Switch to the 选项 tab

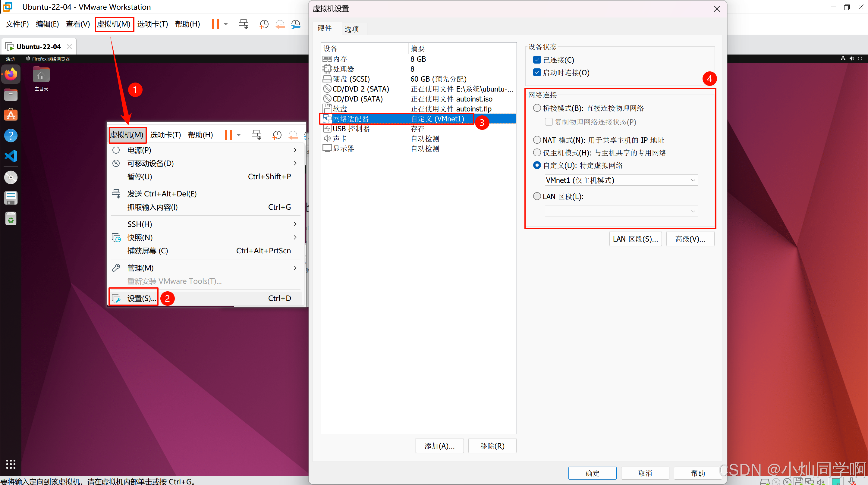351,29
